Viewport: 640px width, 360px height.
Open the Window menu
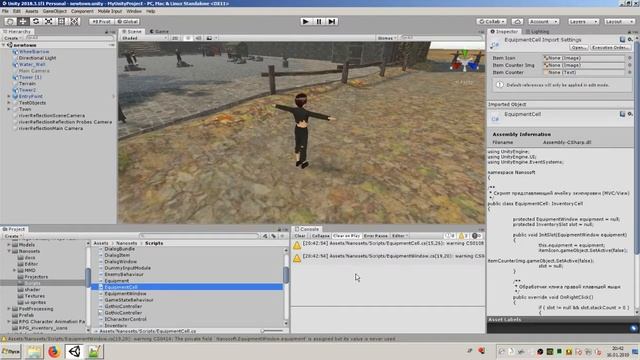click(x=134, y=11)
